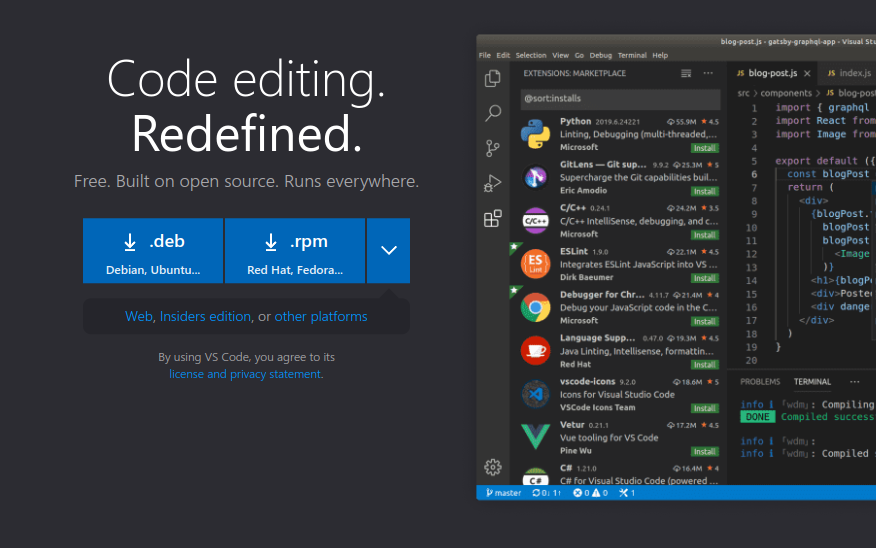The image size is (876, 548).
Task: Open the Insiders edition link
Action: 205,316
